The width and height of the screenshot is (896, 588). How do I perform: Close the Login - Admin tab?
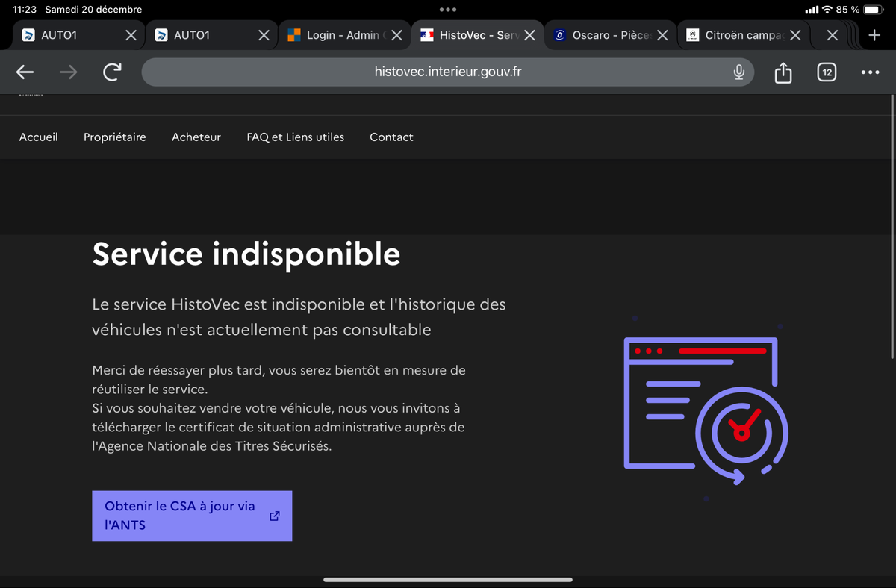396,35
